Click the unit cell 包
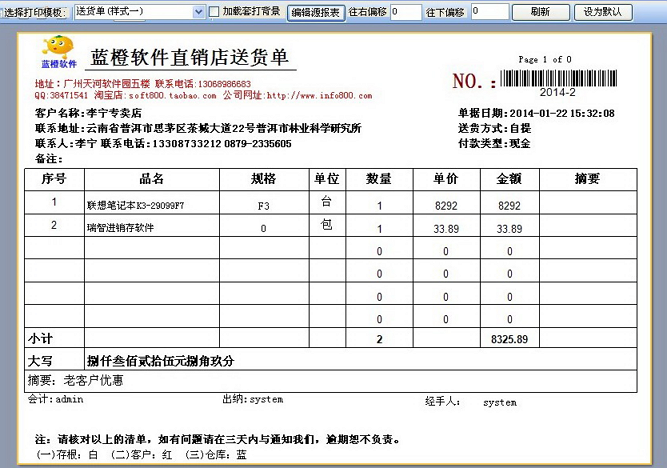667x468 pixels. pos(326,224)
